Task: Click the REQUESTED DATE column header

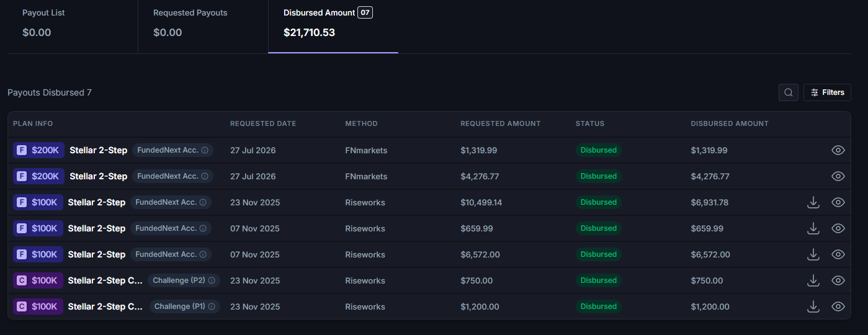Action: tap(263, 123)
